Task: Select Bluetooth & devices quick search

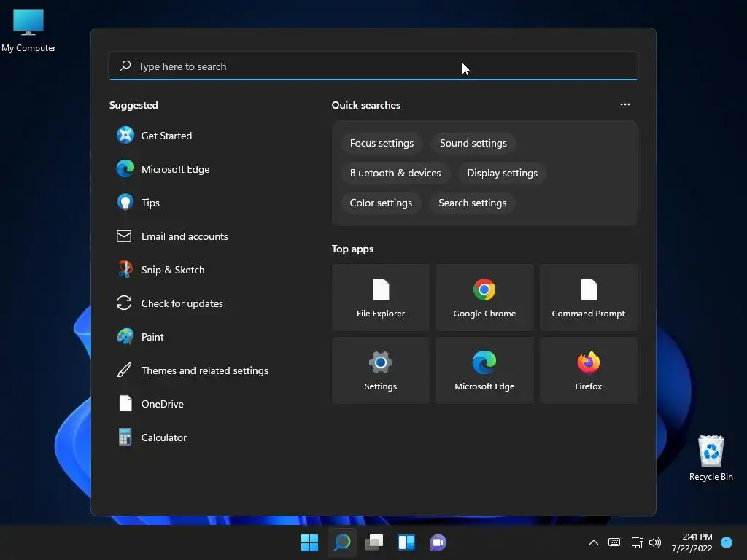Action: [x=395, y=174]
